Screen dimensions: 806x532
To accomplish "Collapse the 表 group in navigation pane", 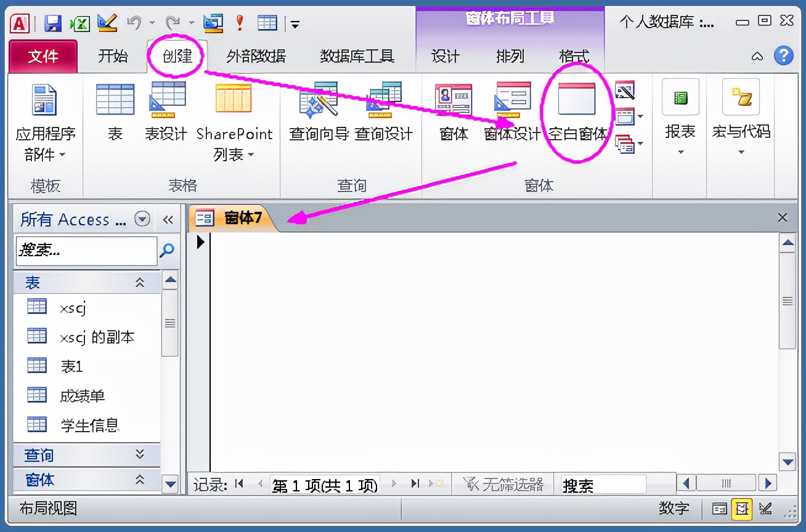I will coord(140,283).
